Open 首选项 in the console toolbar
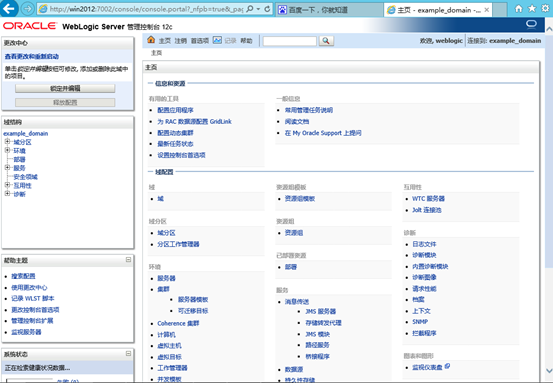The width and height of the screenshot is (553, 383). [x=200, y=41]
